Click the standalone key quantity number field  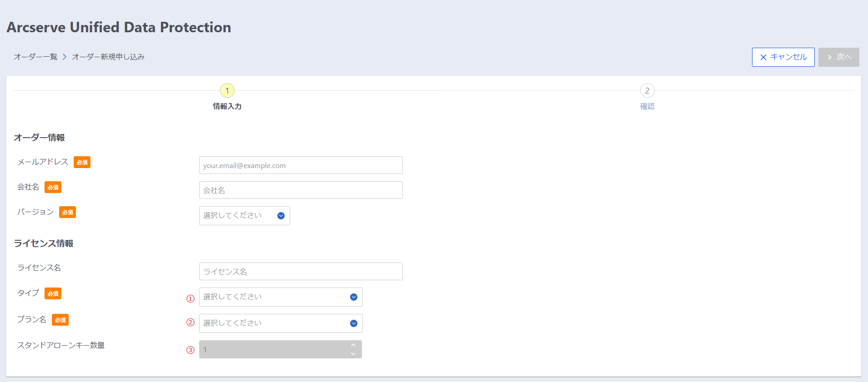pos(273,349)
